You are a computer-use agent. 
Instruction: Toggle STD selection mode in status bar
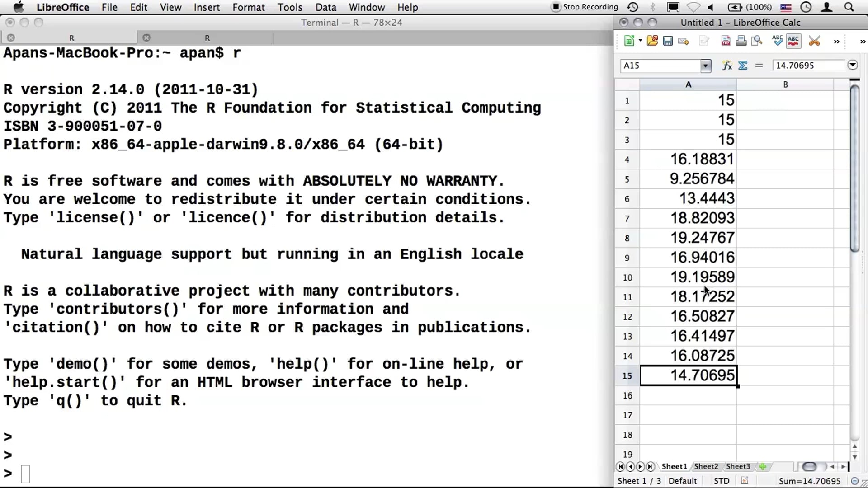click(721, 481)
